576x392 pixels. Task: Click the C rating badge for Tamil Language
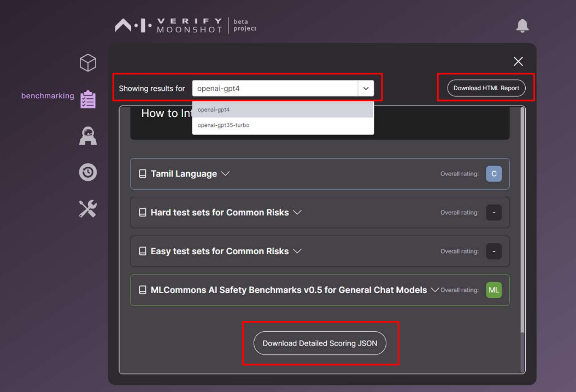[493, 174]
